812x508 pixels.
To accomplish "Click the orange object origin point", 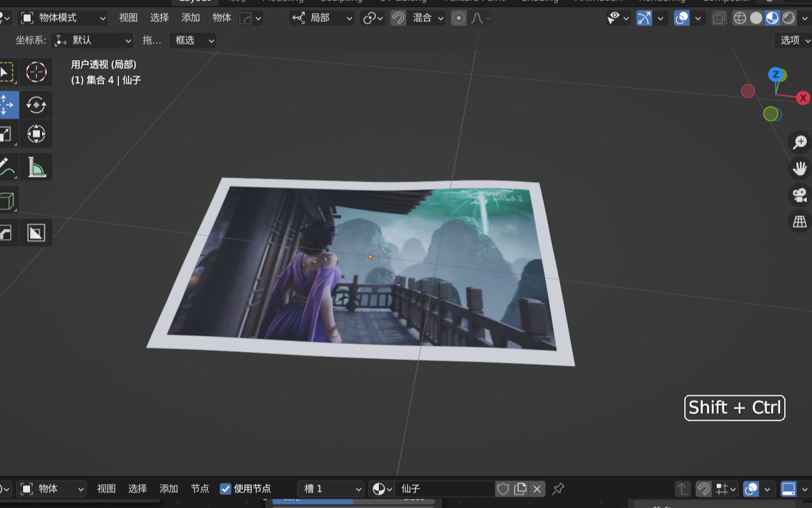I will 370,257.
